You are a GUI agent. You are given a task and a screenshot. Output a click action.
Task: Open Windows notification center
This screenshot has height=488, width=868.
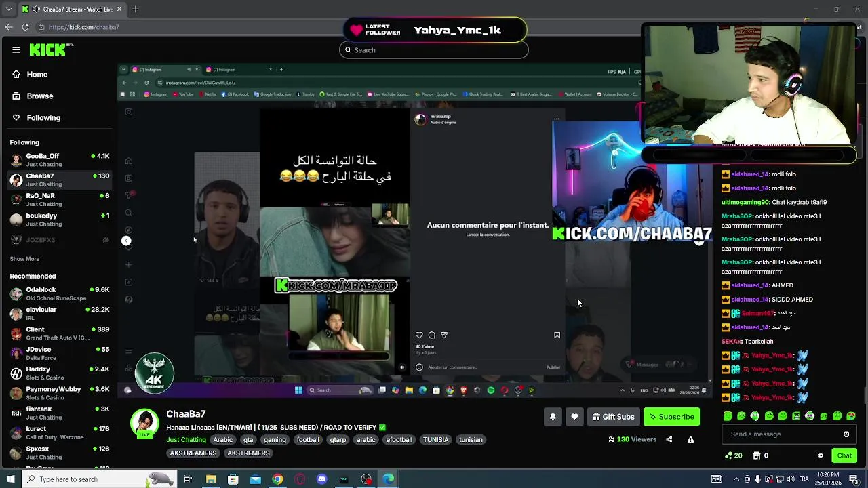click(854, 479)
